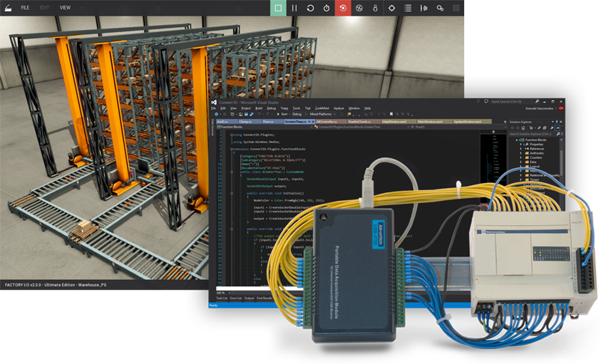Close the GreaterThan.cs tab
This screenshot has width=606, height=364.
click(313, 122)
